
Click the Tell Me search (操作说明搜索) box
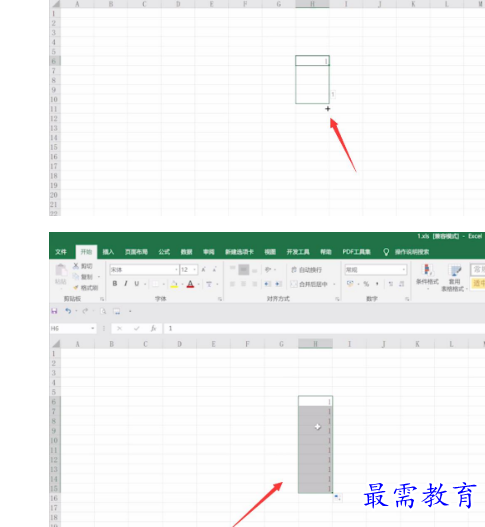point(412,252)
